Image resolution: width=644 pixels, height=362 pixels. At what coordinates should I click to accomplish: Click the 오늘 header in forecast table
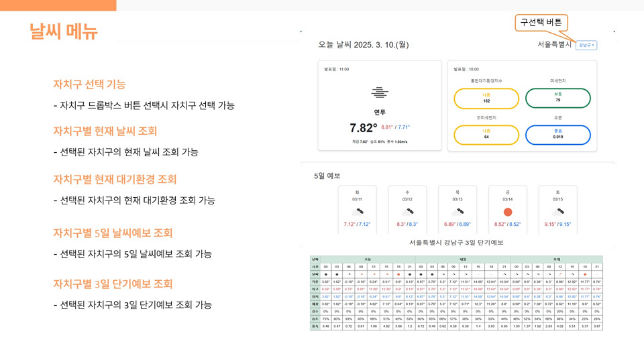click(x=368, y=259)
